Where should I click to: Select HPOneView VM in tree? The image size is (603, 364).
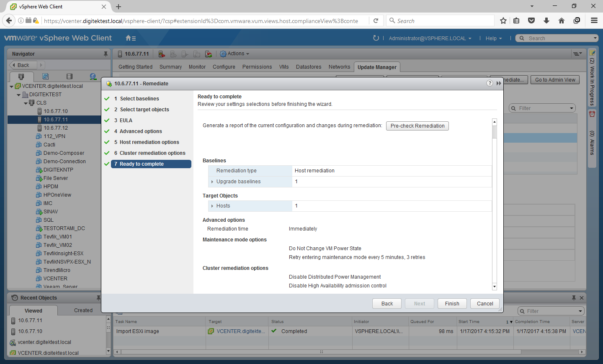pyautogui.click(x=57, y=195)
